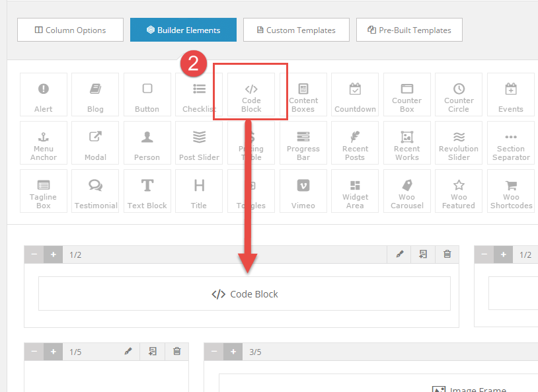Choose the Vimeo element
Image resolution: width=538 pixels, height=392 pixels.
303,191
